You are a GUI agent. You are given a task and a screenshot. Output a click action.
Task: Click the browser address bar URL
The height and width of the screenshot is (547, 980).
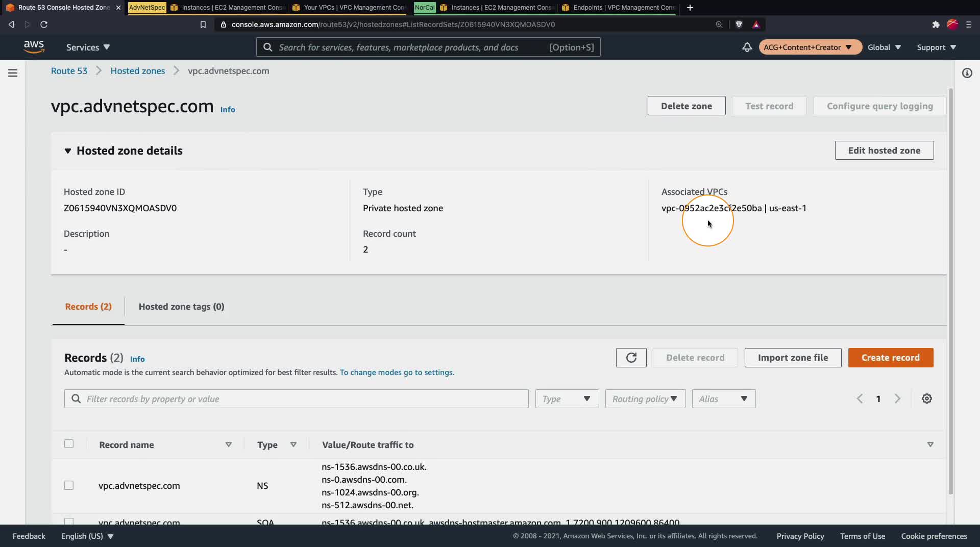(x=393, y=24)
